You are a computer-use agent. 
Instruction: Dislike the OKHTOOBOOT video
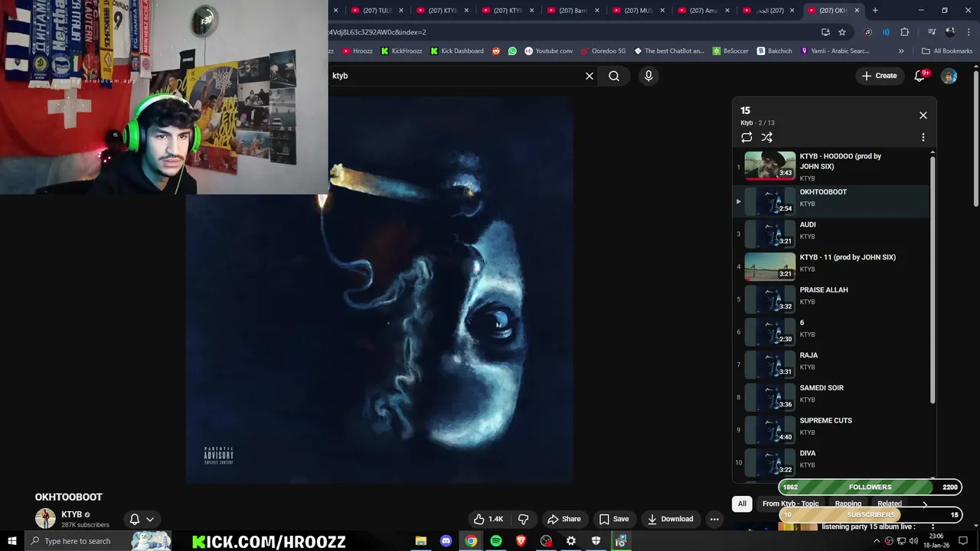(x=524, y=519)
